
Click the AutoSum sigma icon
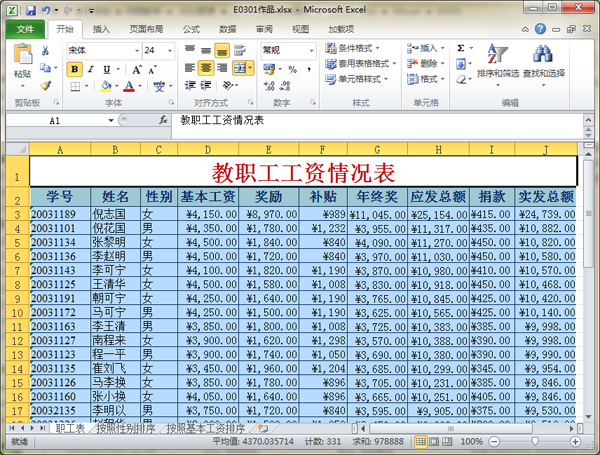(460, 48)
